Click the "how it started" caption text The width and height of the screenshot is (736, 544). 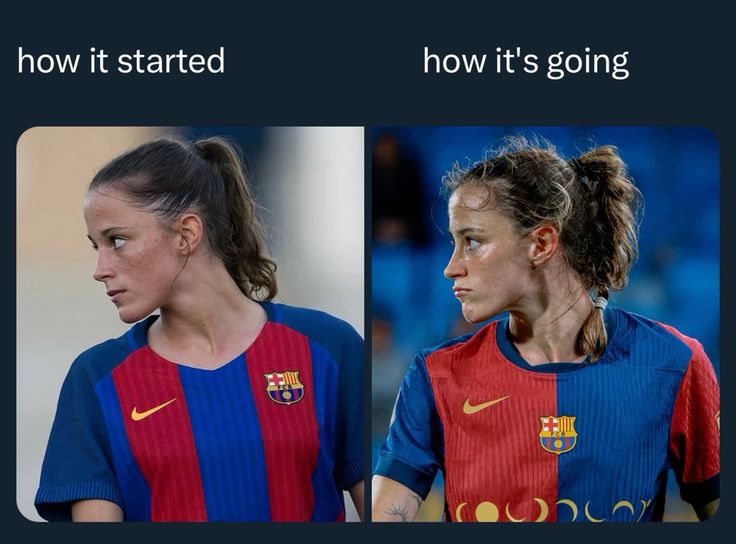(x=121, y=61)
